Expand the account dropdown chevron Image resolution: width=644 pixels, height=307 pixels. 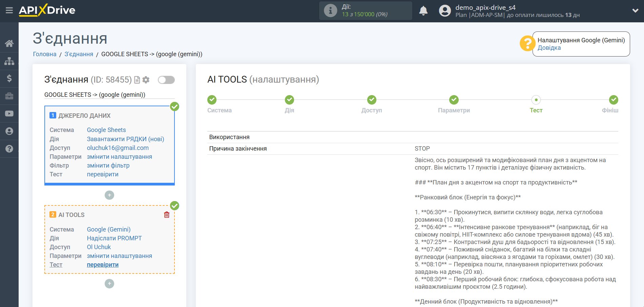[635, 11]
